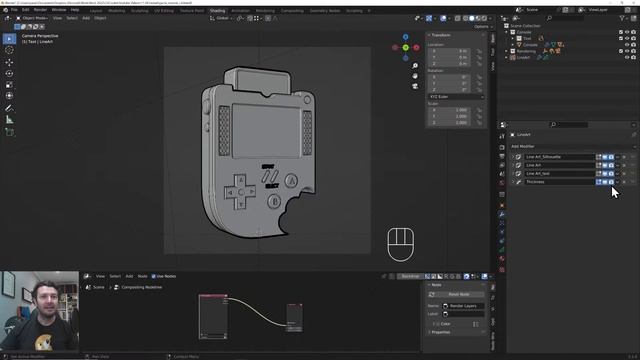Image resolution: width=640 pixels, height=360 pixels.
Task: Select the Cursor tool
Action: (x=9, y=50)
